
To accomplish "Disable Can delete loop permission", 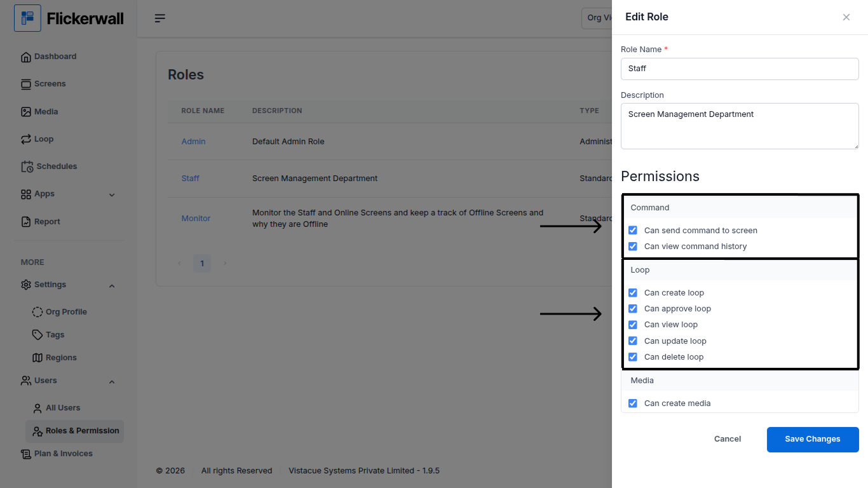I will (633, 357).
